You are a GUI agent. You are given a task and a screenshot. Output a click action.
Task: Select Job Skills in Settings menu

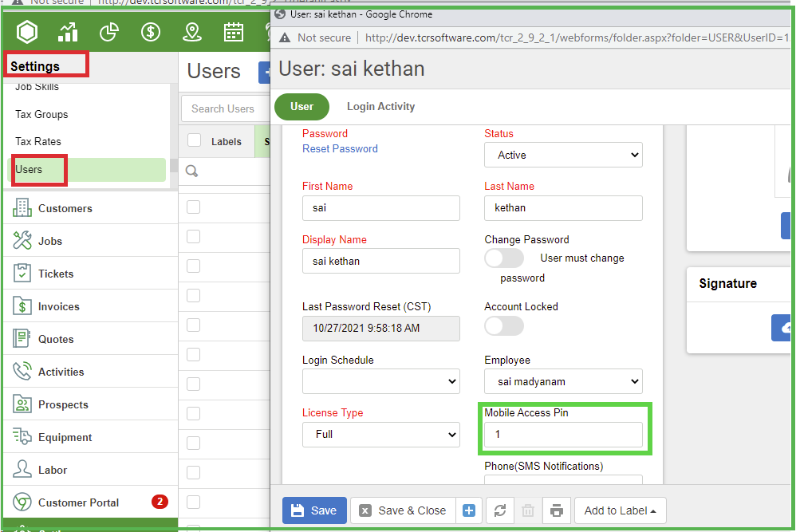(x=37, y=87)
